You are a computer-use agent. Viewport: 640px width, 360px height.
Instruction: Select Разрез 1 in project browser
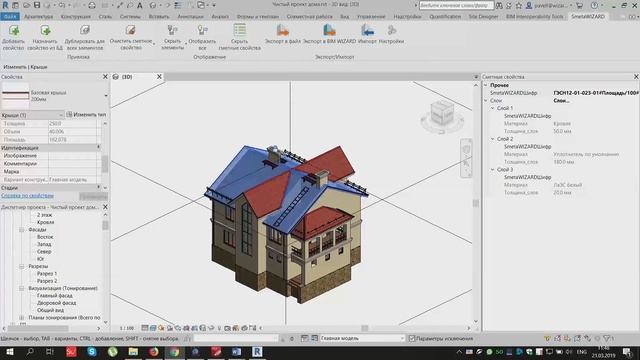(47, 273)
